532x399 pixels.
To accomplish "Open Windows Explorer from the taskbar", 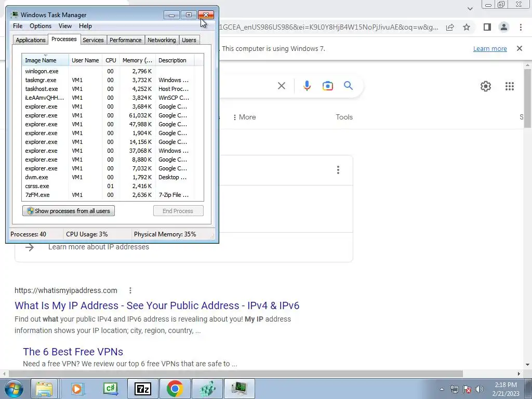I will [44, 389].
